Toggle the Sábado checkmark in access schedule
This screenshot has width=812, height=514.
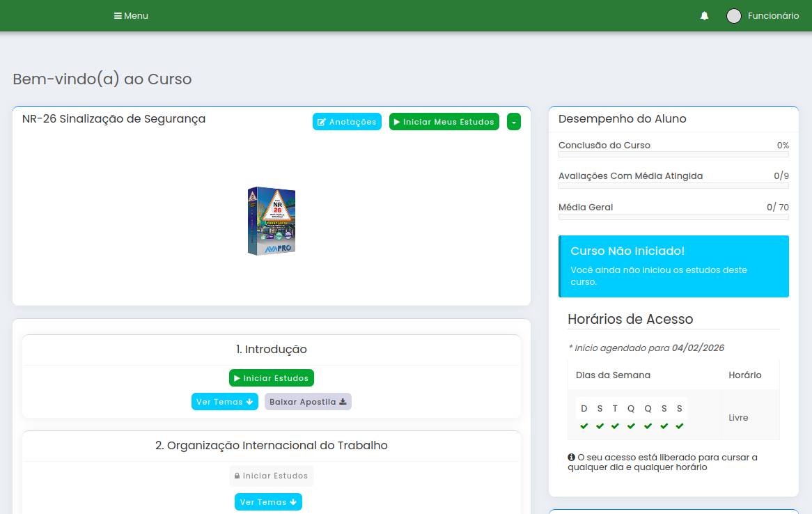[679, 425]
